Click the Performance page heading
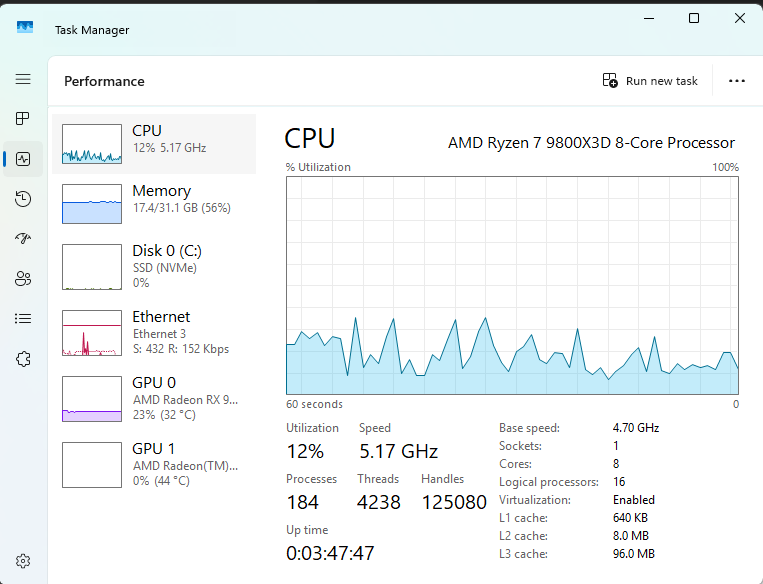The image size is (763, 584). pos(104,81)
